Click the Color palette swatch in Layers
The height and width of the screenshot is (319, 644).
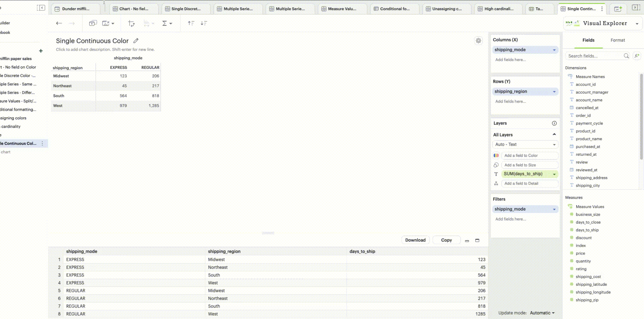pyautogui.click(x=496, y=155)
